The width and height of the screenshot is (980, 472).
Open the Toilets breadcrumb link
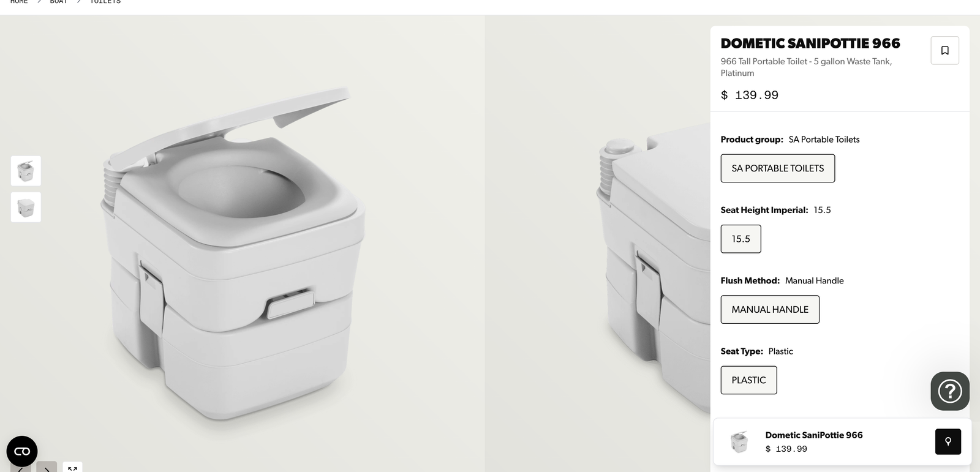[x=105, y=2]
